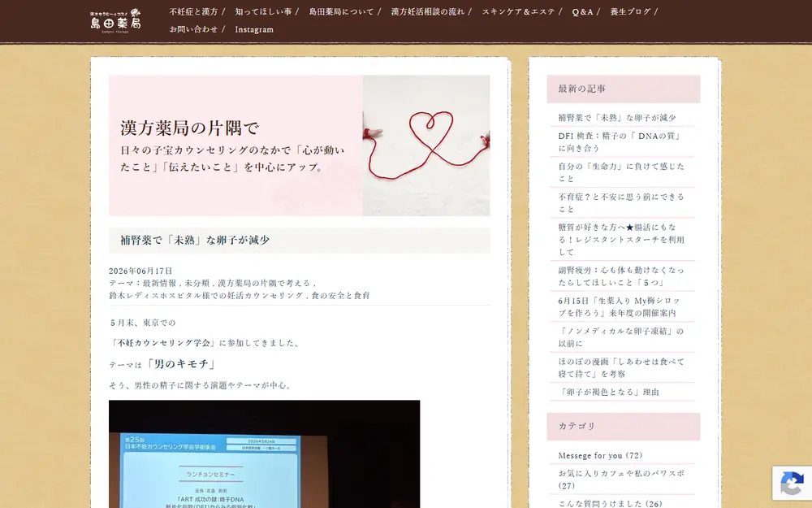Open sidebar article 自分の「生命力」に負けて感じたこと
812x508 pixels.
click(x=621, y=172)
